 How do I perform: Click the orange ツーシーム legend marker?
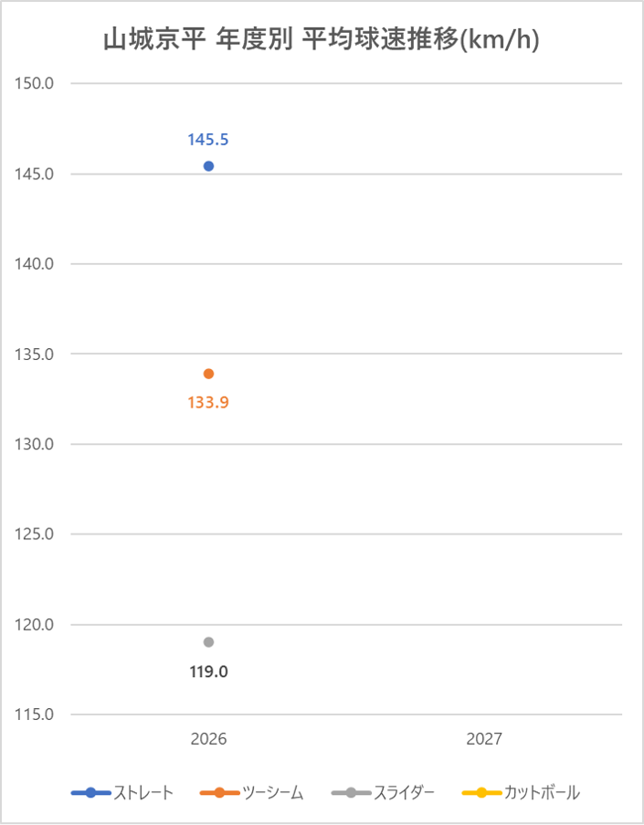[x=219, y=792]
